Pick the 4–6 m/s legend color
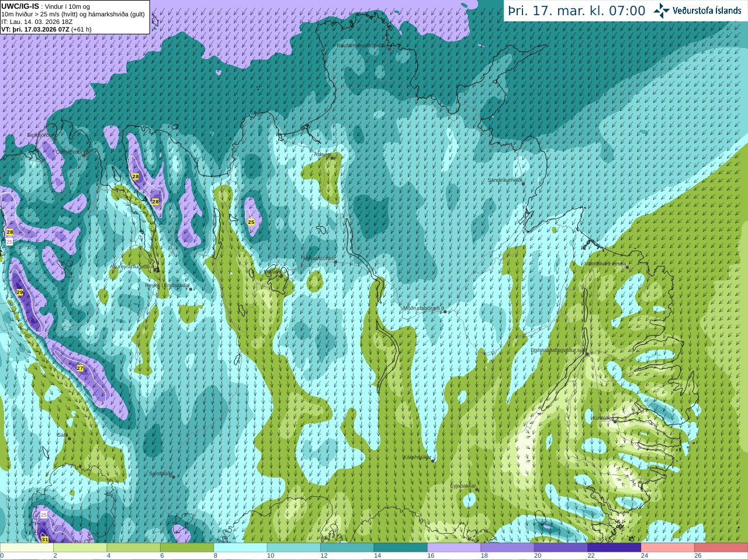748x560 pixels. pos(134,548)
